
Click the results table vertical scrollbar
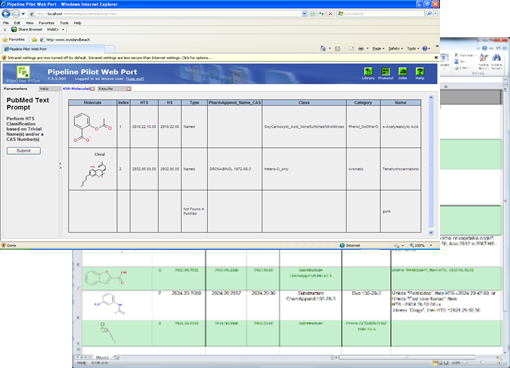click(x=431, y=165)
